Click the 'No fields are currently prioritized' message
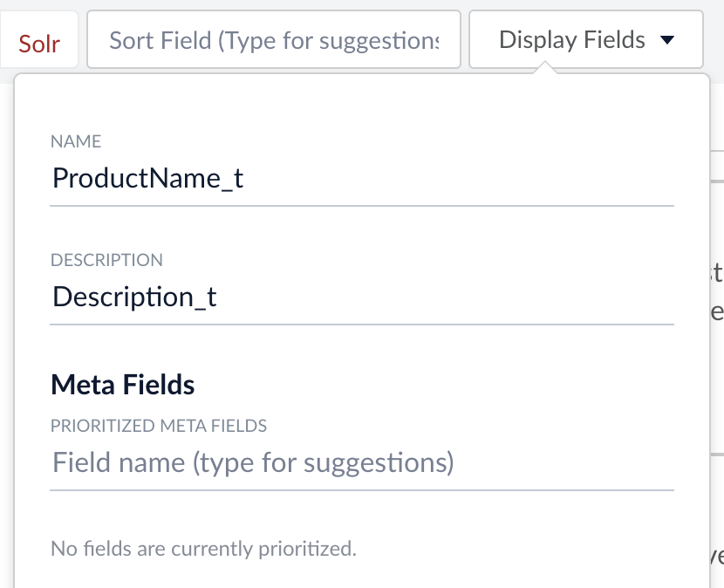 203,549
